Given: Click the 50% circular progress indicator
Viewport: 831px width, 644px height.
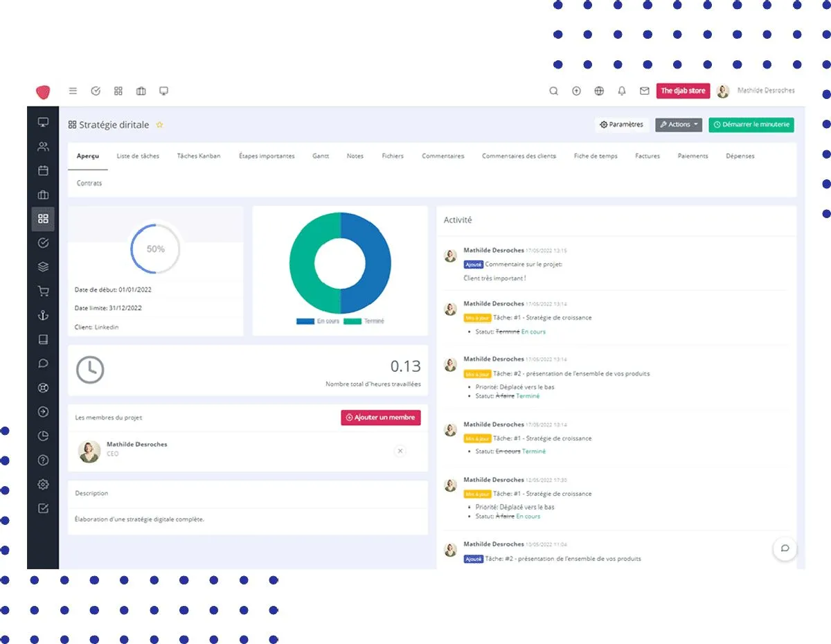Looking at the screenshot, I should 156,249.
